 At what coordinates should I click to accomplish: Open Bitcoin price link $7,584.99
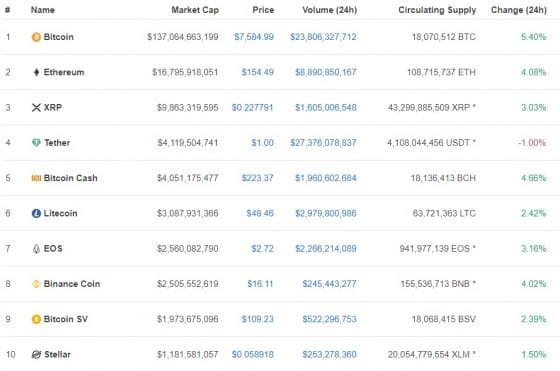(x=254, y=37)
